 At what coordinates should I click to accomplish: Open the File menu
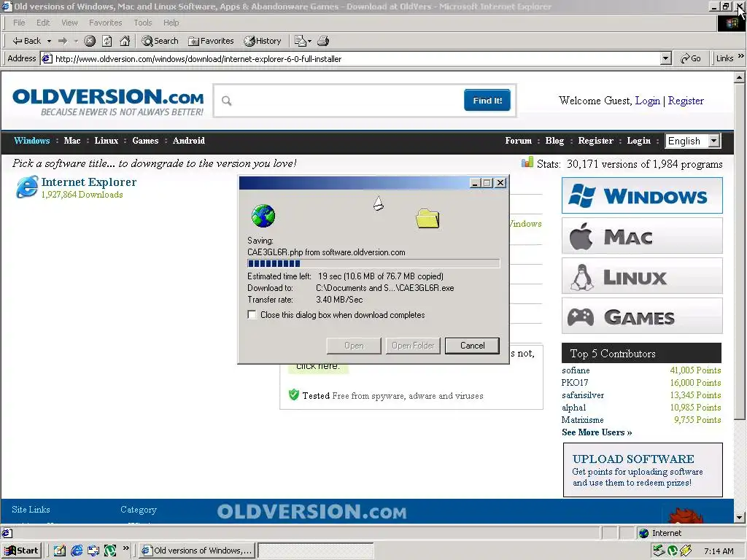[19, 23]
